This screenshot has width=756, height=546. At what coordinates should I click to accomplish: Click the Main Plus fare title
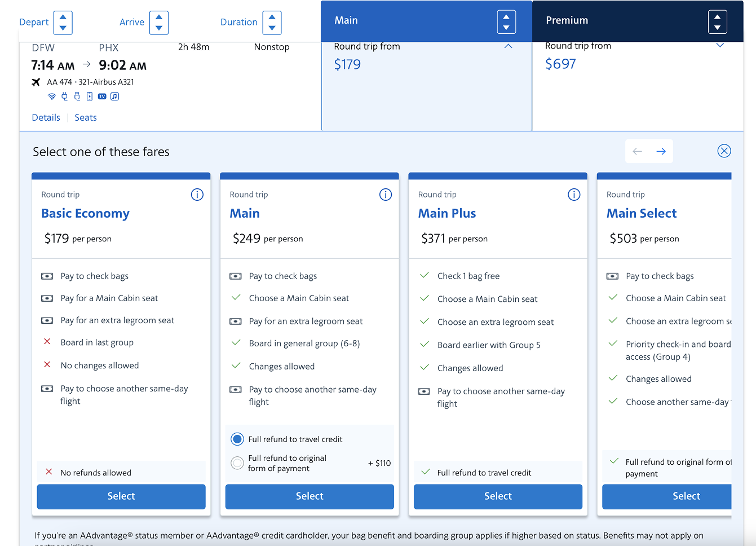(x=447, y=213)
